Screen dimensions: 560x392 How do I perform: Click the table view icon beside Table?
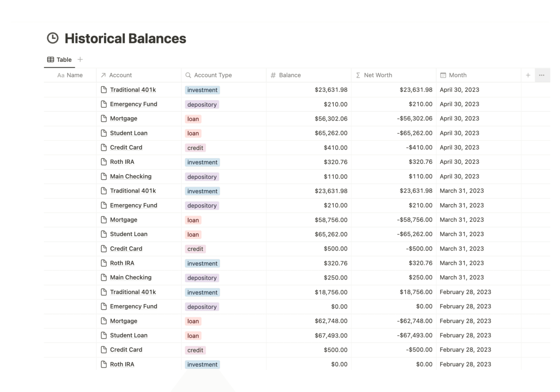[50, 59]
